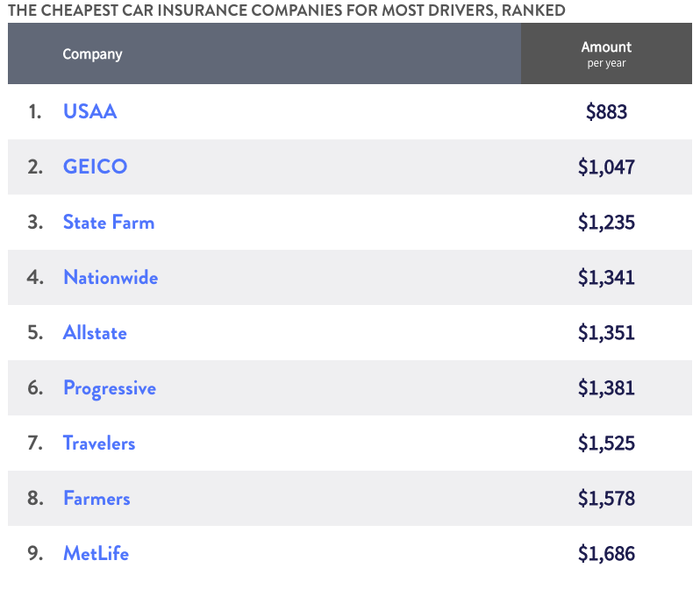Select the Nationwide company link
Viewport: 700px width, 589px height.
pyautogui.click(x=111, y=278)
